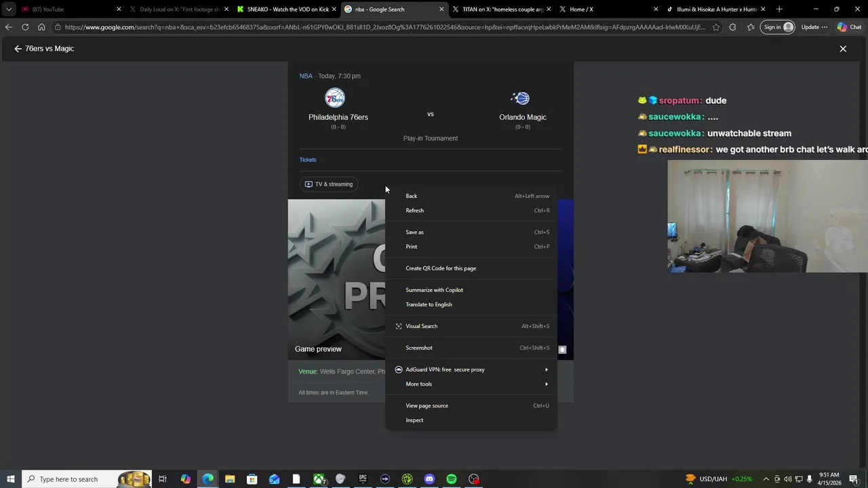
Task: Open the favorites list icon in toolbar
Action: coord(751,27)
